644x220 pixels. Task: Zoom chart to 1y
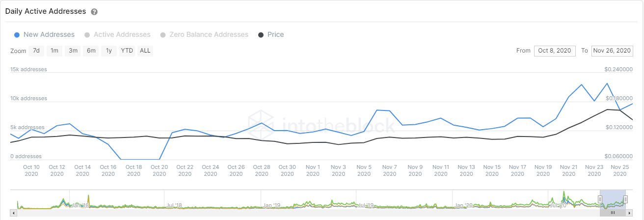point(109,51)
